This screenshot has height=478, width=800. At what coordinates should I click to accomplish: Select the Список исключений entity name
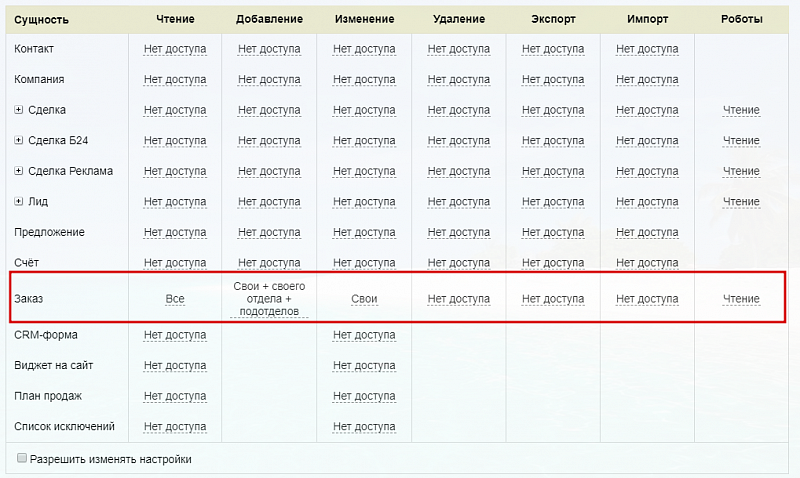point(64,426)
